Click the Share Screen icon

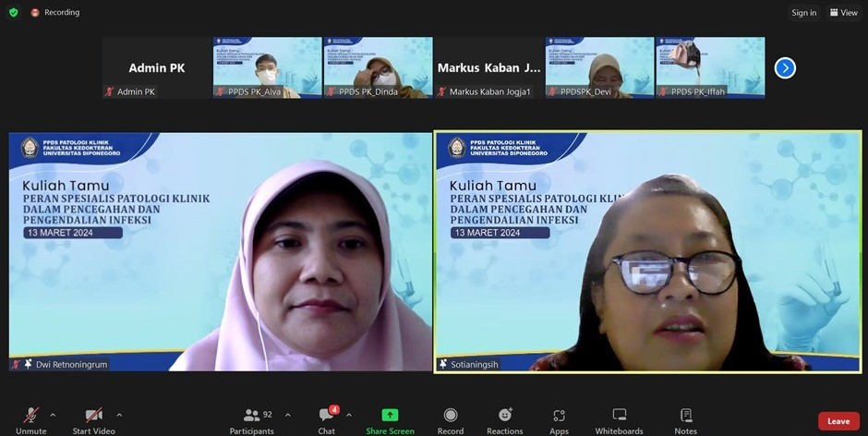(390, 416)
